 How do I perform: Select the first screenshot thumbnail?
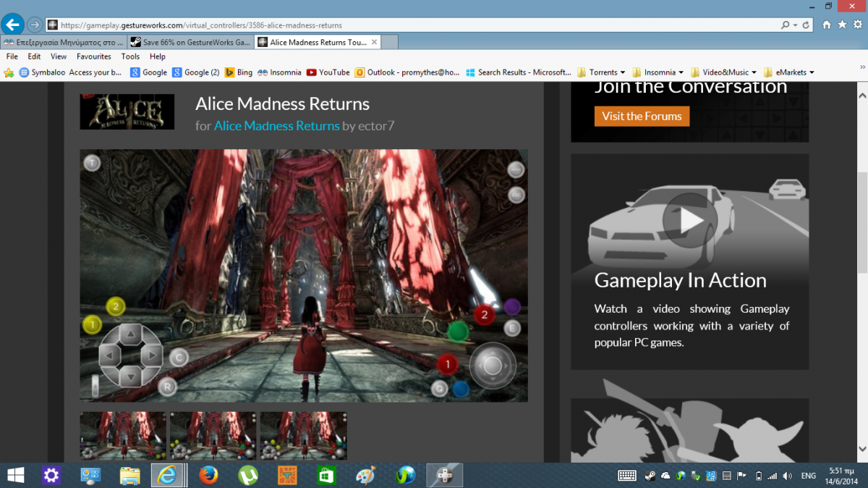(123, 436)
